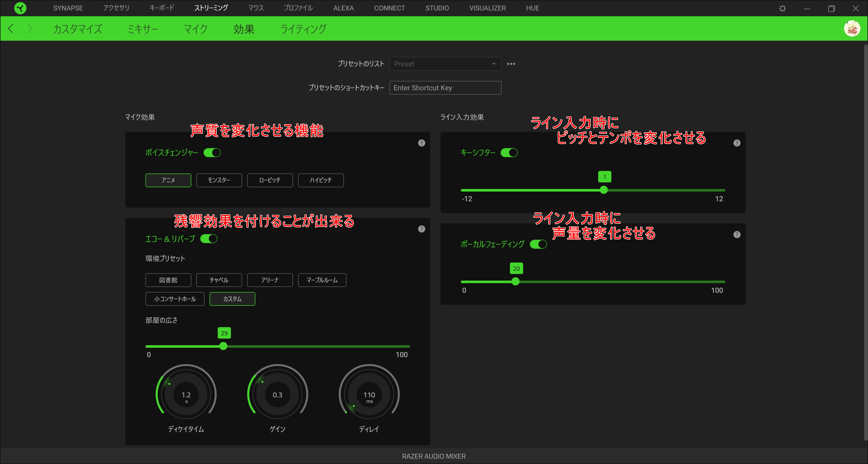Click the vertical scrollbar
The image size is (868, 464).
pyautogui.click(x=866, y=243)
